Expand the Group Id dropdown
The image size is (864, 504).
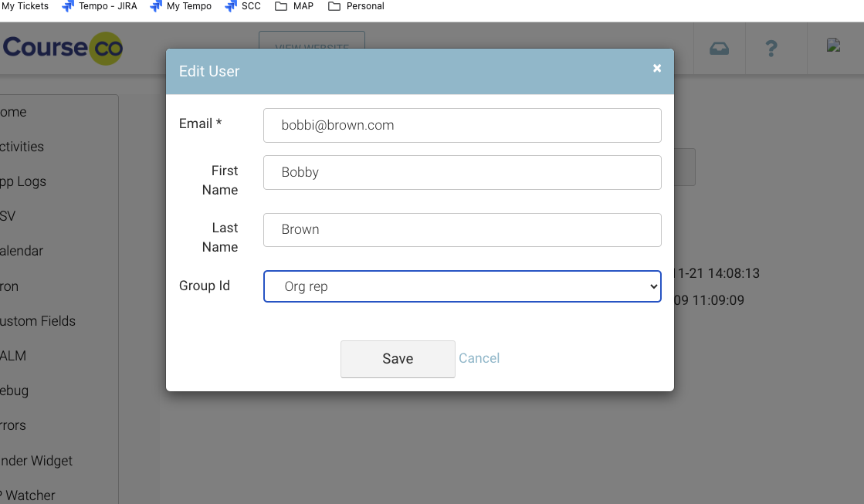[x=462, y=286]
